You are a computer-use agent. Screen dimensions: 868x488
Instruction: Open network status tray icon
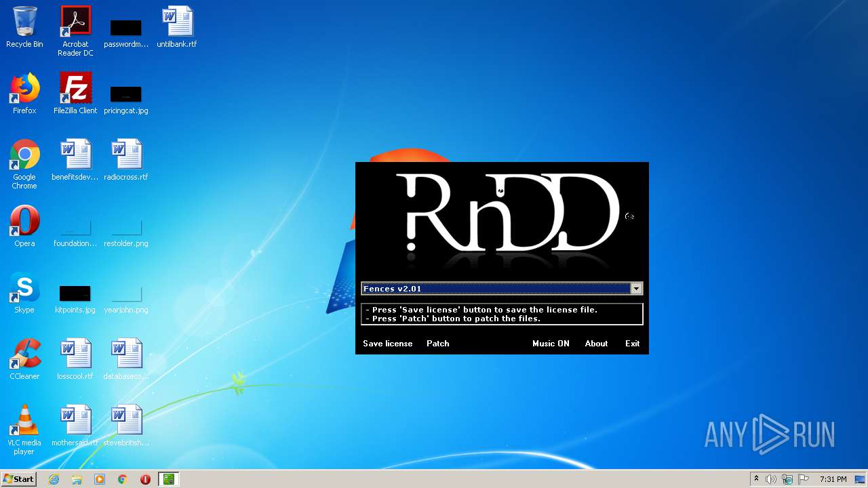(787, 479)
